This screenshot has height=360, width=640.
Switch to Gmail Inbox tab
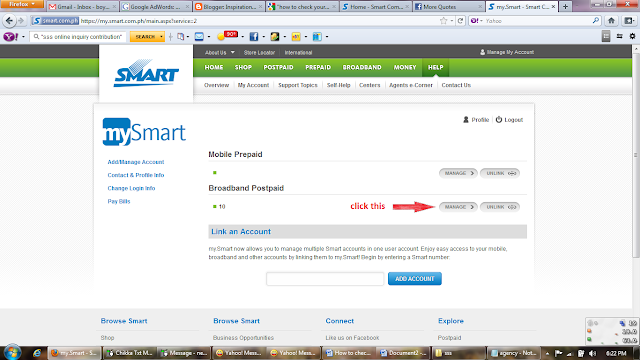click(82, 7)
